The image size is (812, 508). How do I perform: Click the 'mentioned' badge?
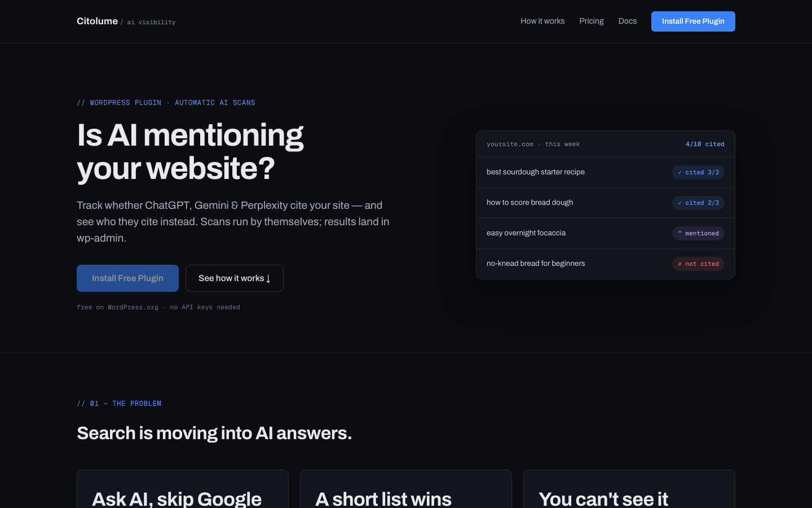tap(698, 233)
